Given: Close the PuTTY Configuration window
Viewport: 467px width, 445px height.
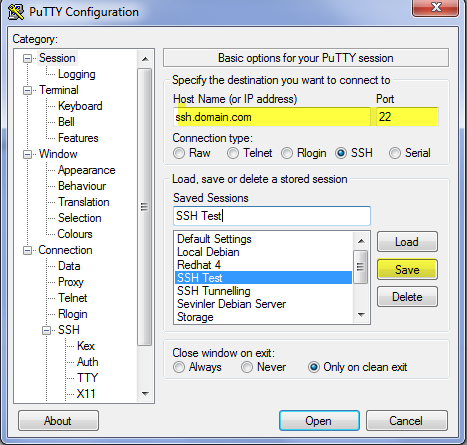Looking at the screenshot, I should point(436,7).
